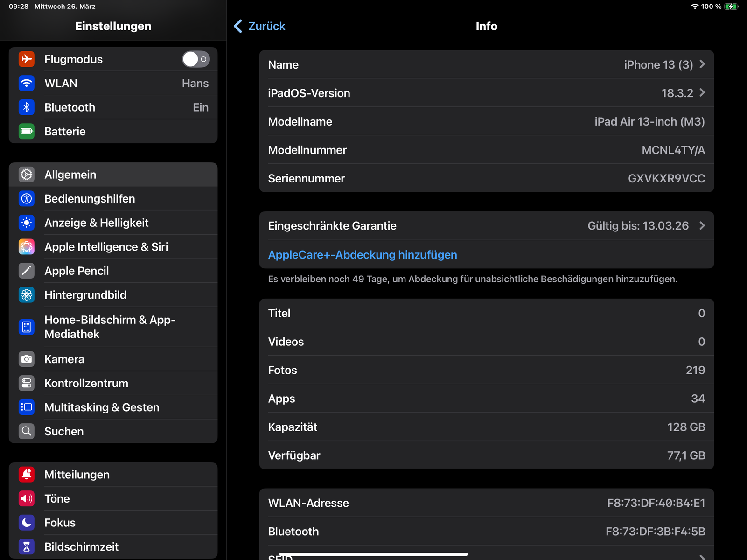The image size is (747, 560).
Task: Tap AppleCare+-Abdeckung hinzufügen link
Action: tap(363, 255)
